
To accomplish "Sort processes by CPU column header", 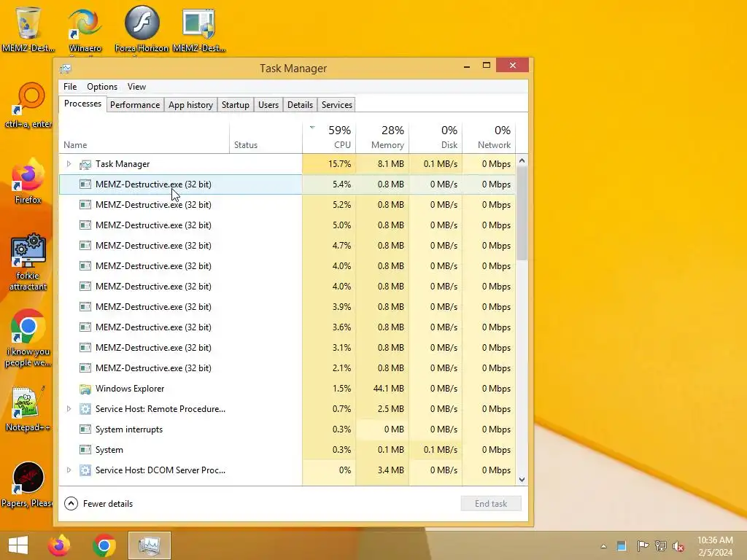I will point(329,137).
